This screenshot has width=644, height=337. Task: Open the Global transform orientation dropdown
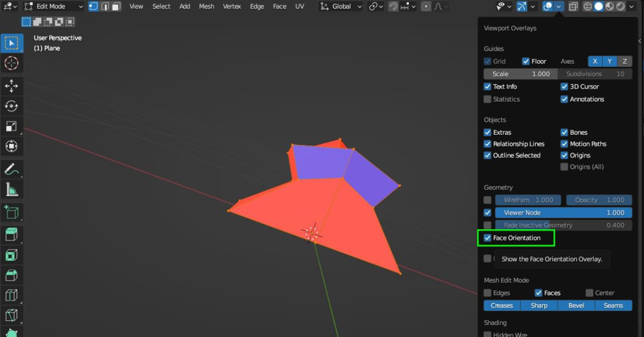coord(341,6)
